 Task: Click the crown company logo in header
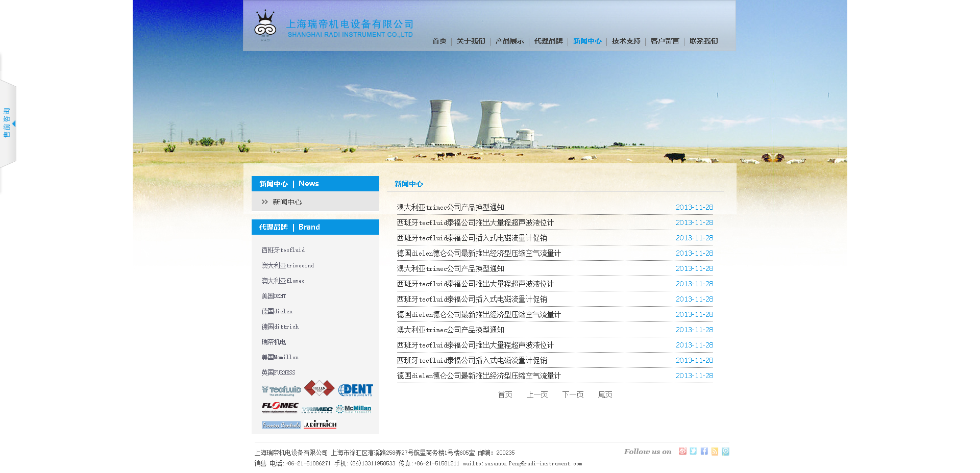click(x=265, y=24)
